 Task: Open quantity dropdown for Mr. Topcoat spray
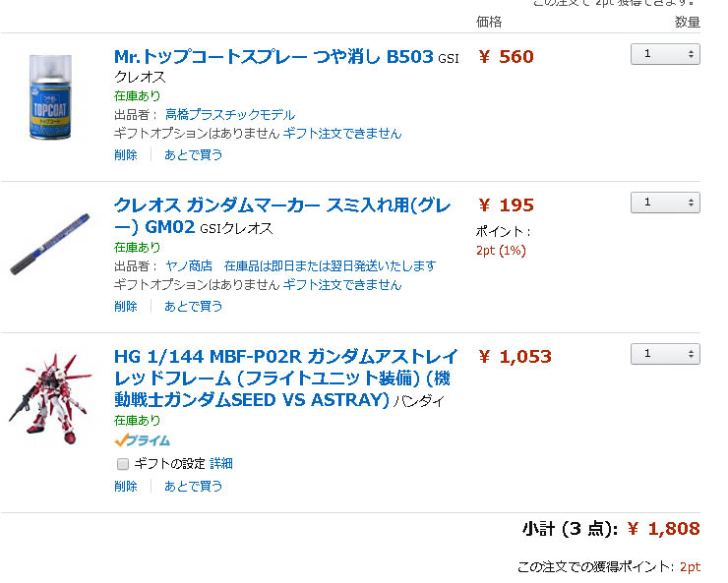(665, 54)
